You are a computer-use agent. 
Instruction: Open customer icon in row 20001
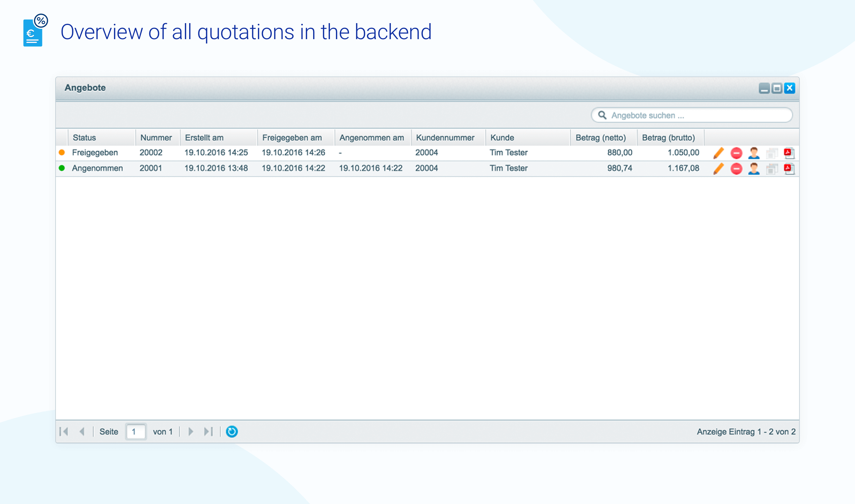tap(754, 169)
